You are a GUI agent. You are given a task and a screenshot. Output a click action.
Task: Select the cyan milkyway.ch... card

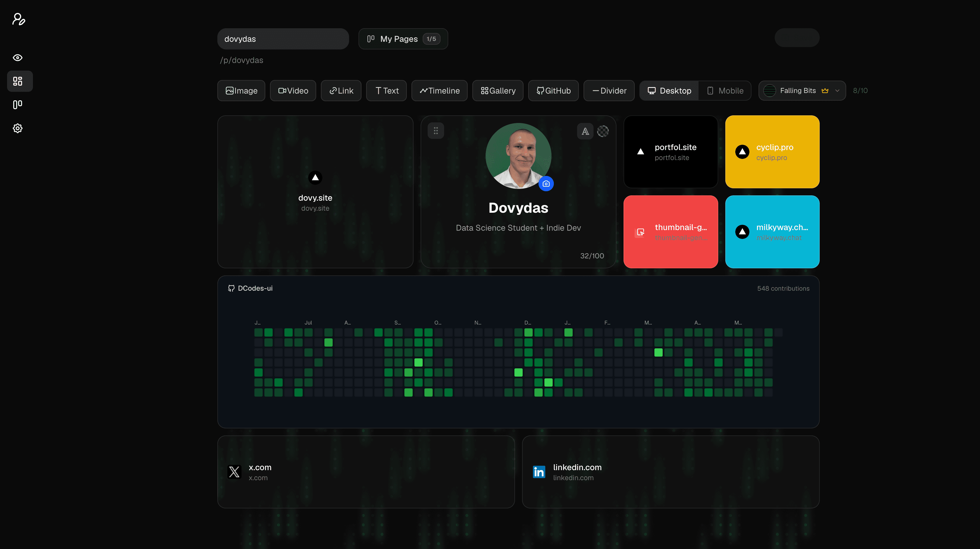772,232
